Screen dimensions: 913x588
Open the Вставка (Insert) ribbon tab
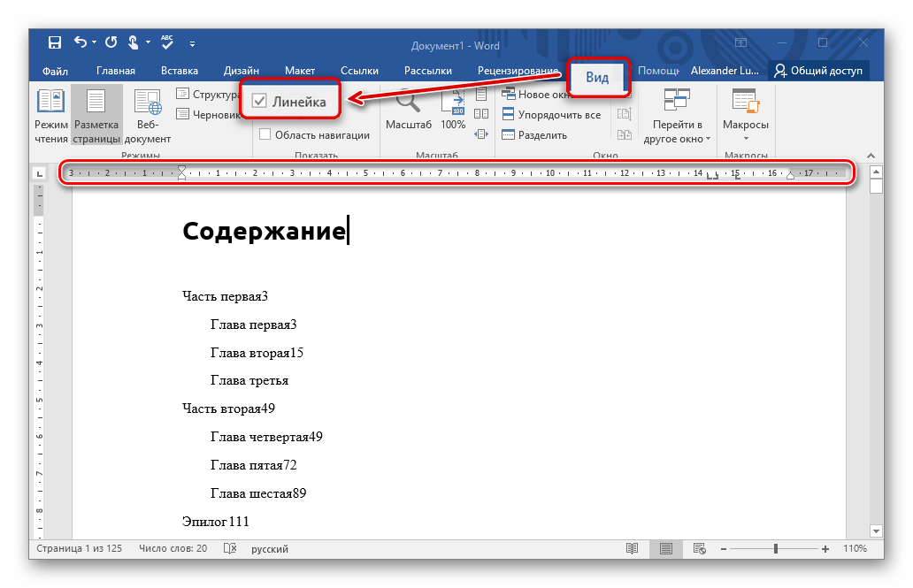180,71
